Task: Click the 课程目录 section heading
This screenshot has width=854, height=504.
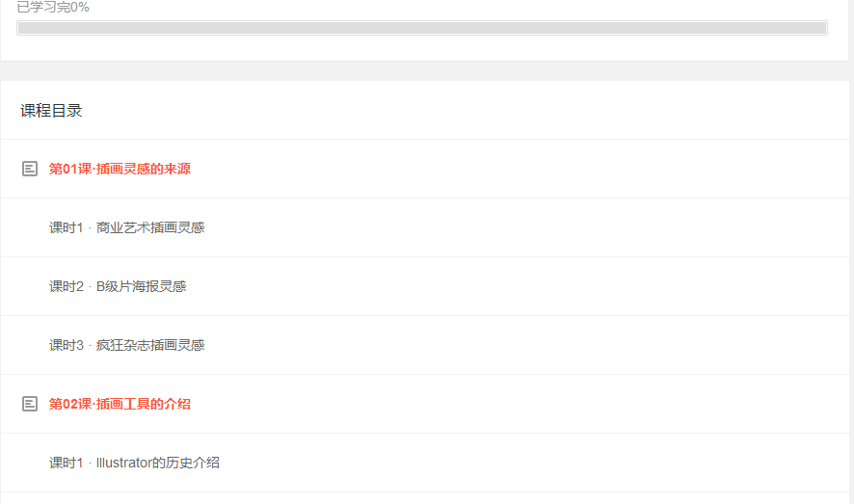Action: pos(51,111)
